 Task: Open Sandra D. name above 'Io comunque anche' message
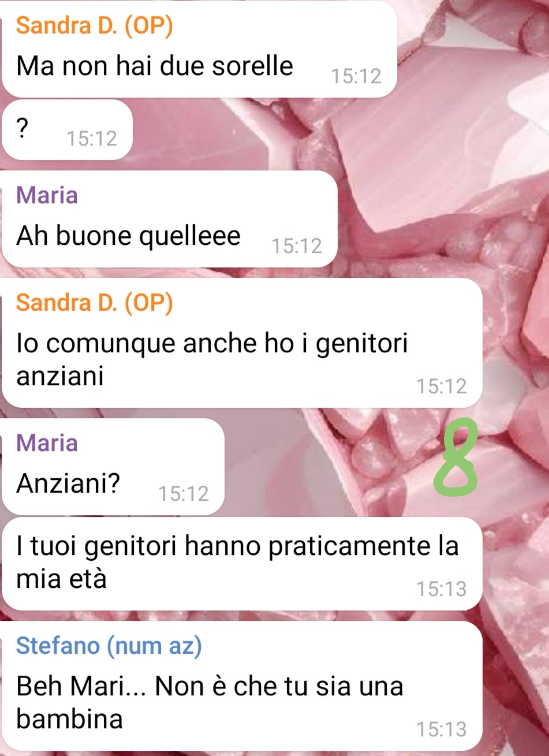(94, 303)
